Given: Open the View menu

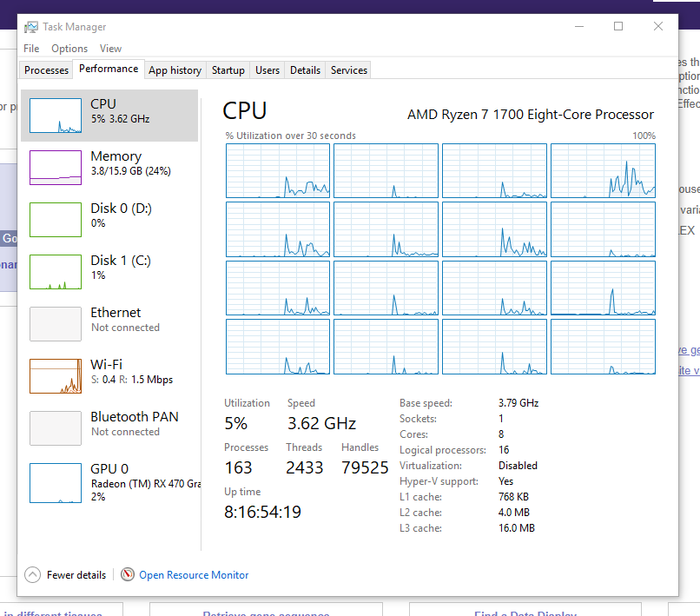Looking at the screenshot, I should coord(110,49).
